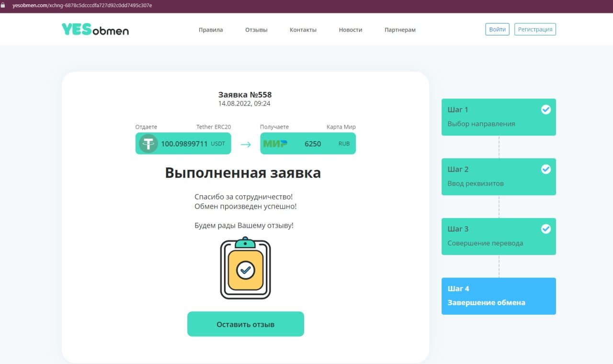Click the lock icon in address bar
The height and width of the screenshot is (364, 613).
pyautogui.click(x=4, y=5)
